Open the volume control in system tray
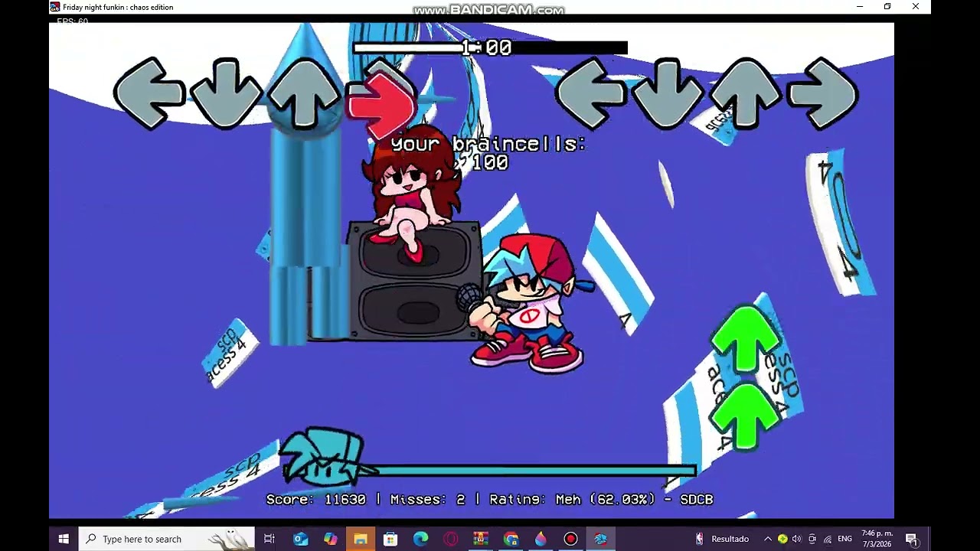Screen dimensions: 980x551 [x=797, y=539]
